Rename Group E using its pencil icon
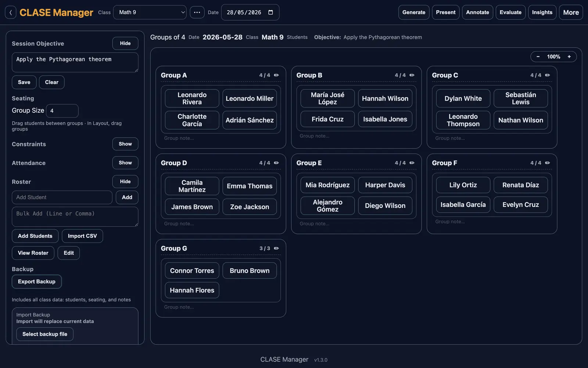 [412, 163]
